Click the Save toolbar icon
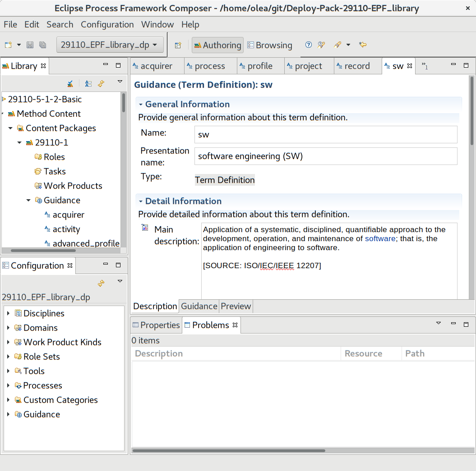The image size is (476, 471). pos(30,45)
